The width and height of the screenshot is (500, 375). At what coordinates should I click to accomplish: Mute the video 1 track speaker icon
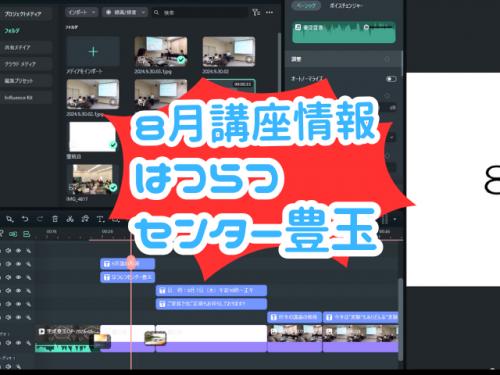coord(8,343)
